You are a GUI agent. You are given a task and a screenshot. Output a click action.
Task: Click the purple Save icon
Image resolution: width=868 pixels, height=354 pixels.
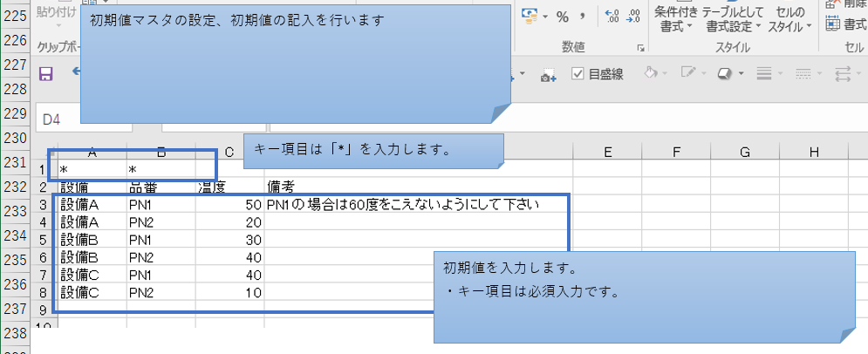[47, 75]
